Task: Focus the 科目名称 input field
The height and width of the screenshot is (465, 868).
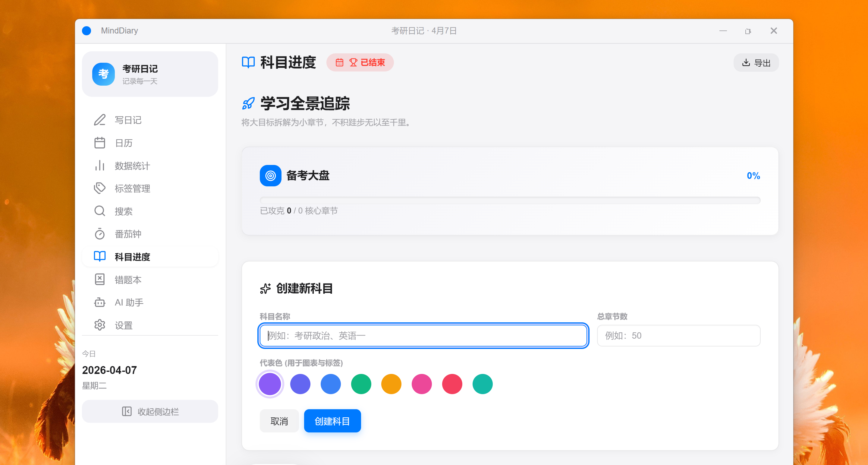Action: point(423,336)
